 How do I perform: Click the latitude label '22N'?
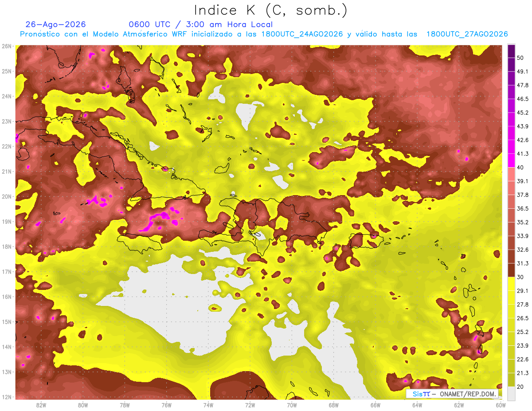point(6,146)
